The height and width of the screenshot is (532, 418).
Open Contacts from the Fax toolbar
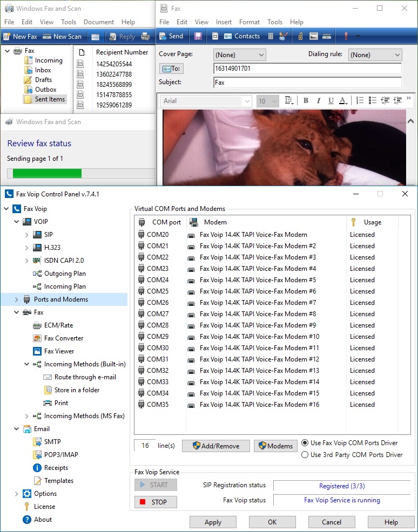point(242,36)
